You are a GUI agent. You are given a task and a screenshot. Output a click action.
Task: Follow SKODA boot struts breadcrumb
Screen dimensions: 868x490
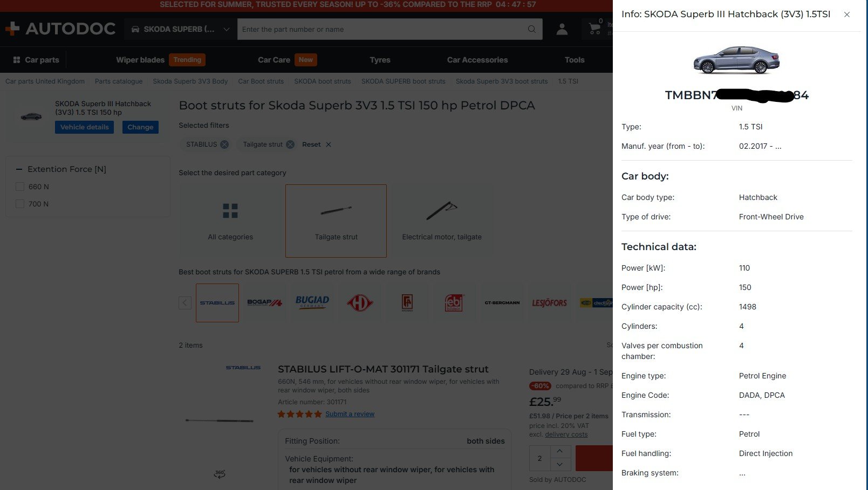pyautogui.click(x=323, y=81)
